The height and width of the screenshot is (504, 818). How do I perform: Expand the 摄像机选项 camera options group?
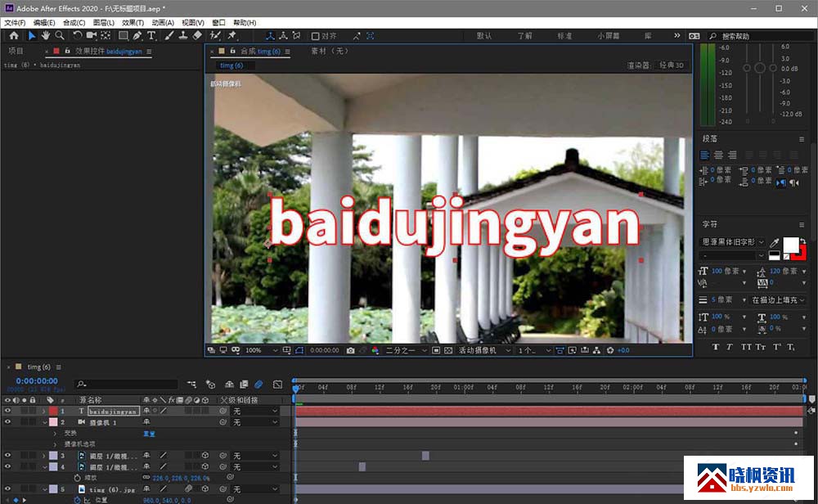(55, 444)
